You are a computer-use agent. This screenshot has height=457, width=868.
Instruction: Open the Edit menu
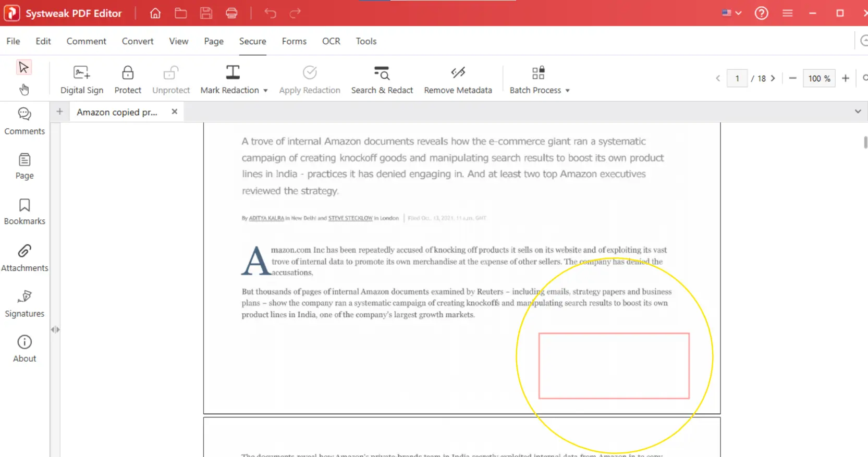[x=43, y=41]
